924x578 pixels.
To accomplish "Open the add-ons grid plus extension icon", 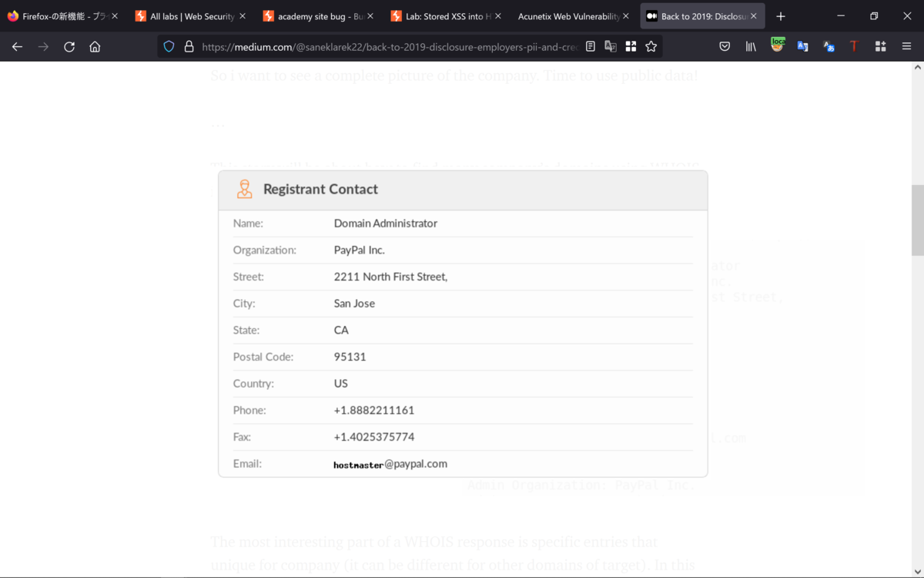I will click(x=880, y=47).
